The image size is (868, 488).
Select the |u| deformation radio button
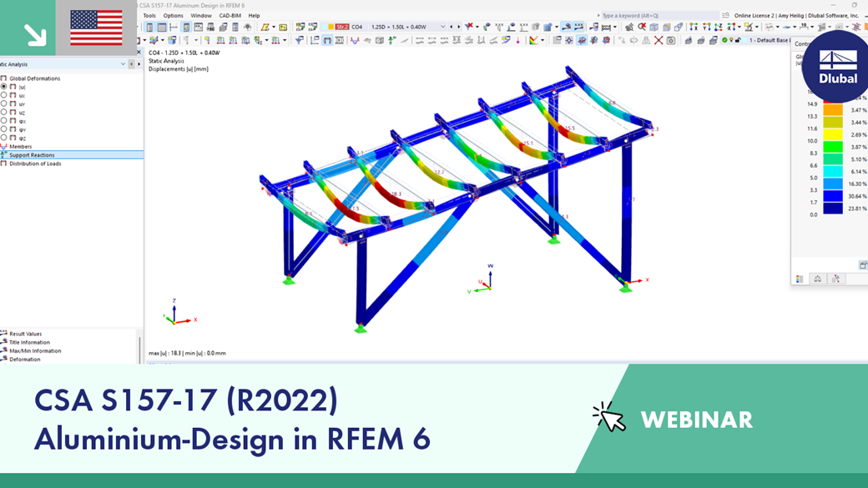[4, 87]
